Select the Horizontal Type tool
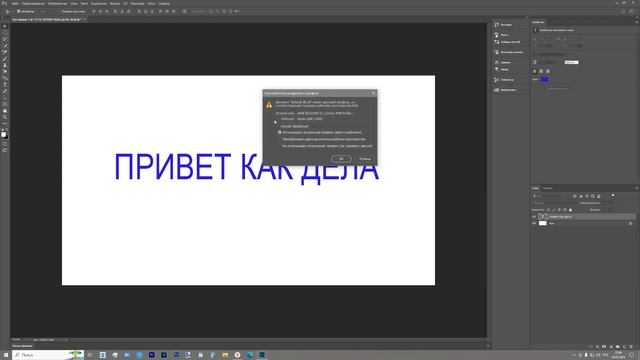The image size is (640, 360). (x=5, y=85)
